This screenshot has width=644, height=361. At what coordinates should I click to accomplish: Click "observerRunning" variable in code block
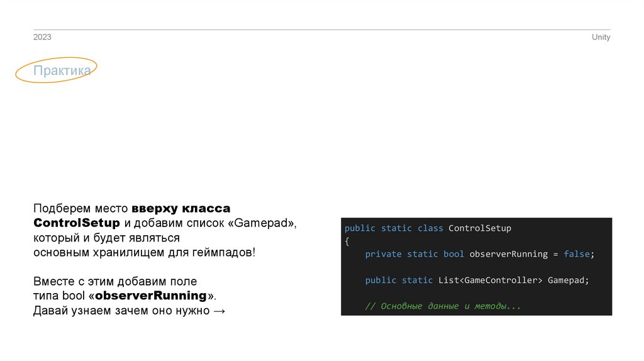pos(508,254)
